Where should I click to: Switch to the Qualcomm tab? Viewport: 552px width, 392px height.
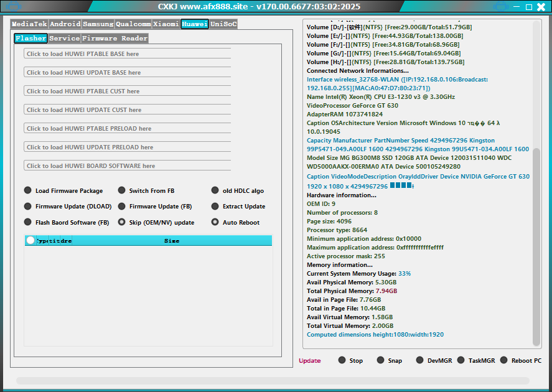133,24
